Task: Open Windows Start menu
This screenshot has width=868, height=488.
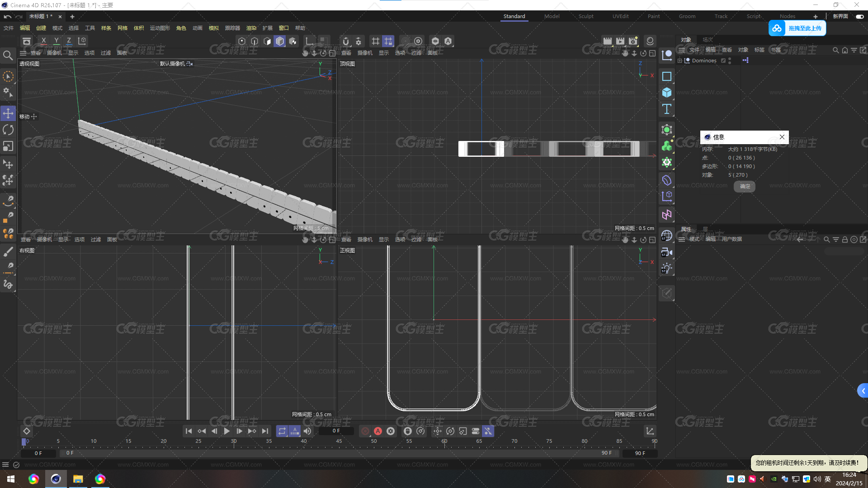Action: [x=11, y=479]
